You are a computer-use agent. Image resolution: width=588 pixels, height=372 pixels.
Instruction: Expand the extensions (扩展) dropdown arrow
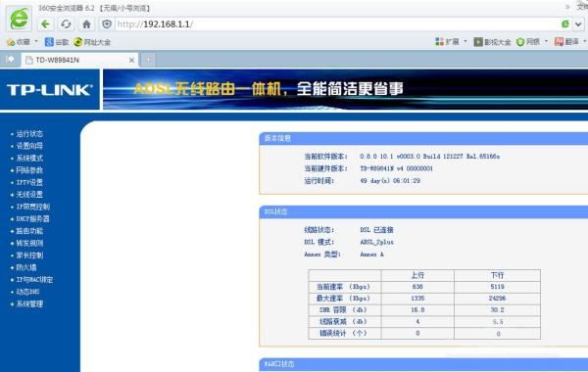click(x=465, y=41)
